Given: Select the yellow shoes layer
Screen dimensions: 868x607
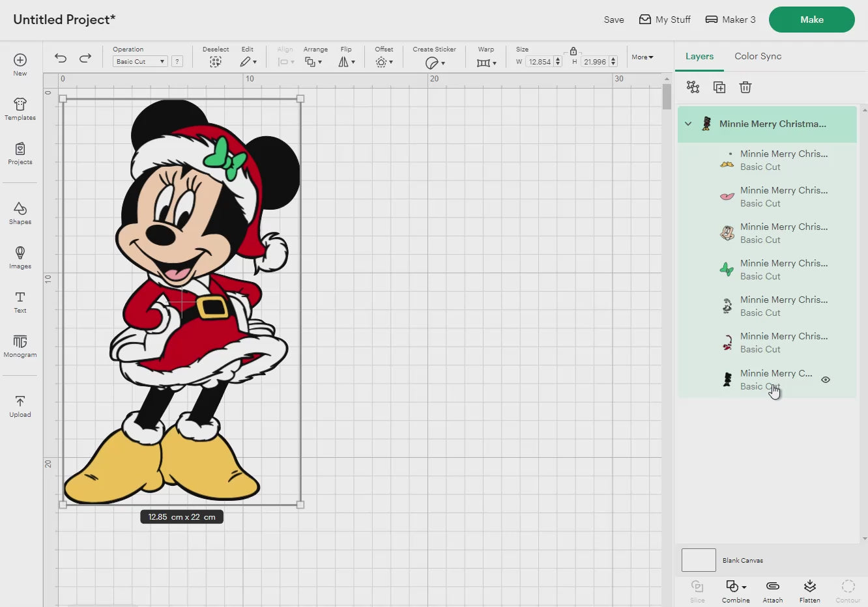Looking at the screenshot, I should tap(767, 160).
